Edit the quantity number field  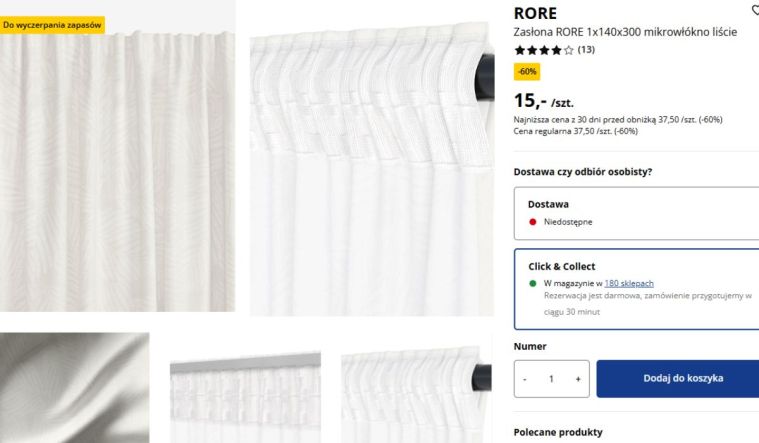(x=551, y=379)
